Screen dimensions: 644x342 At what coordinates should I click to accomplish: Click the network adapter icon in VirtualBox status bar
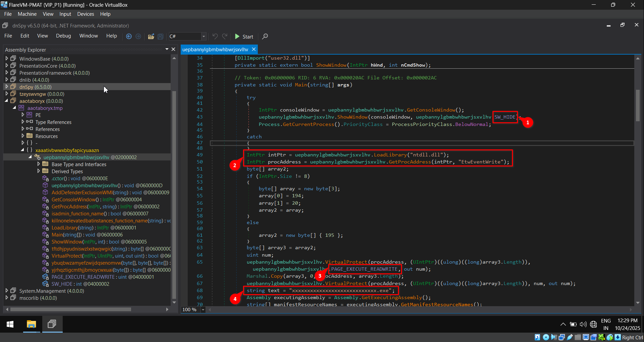[x=562, y=337]
